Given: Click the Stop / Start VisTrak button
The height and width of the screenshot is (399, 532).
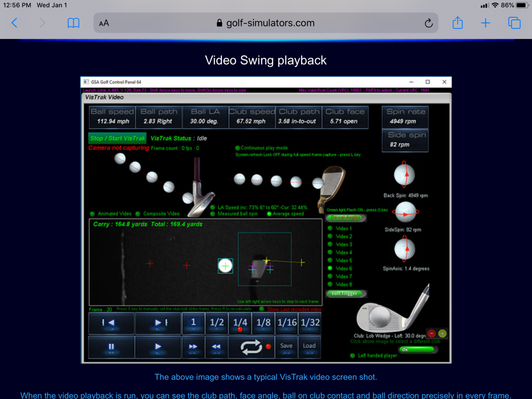Looking at the screenshot, I should coord(117,138).
